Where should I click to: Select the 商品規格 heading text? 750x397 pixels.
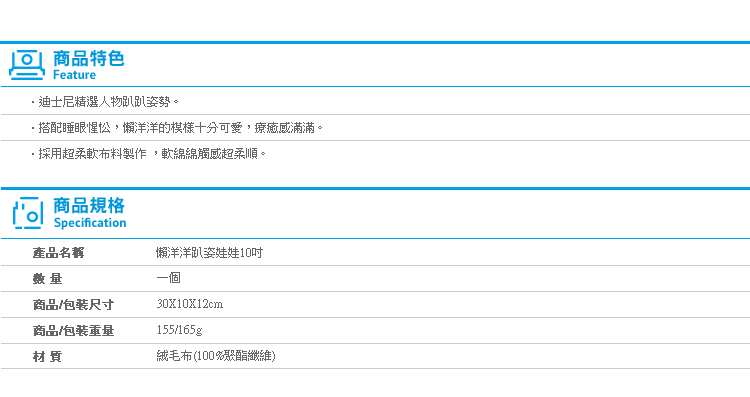pos(88,205)
